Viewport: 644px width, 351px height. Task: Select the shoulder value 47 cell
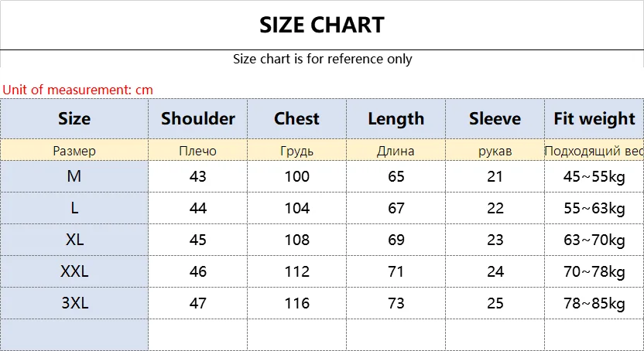tap(198, 303)
